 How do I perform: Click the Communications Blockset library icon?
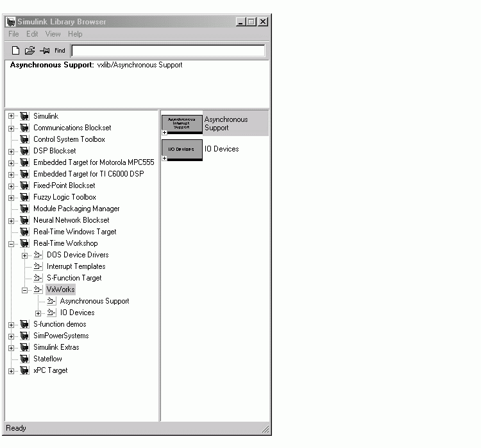coord(24,128)
